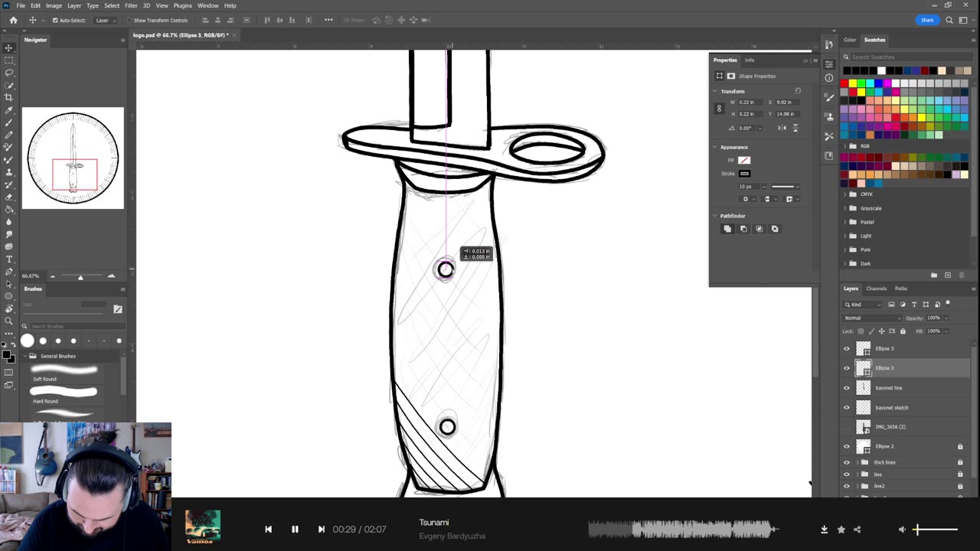980x551 pixels.
Task: Click the Pathfinder exclude overlapping shapes icon
Action: 775,229
